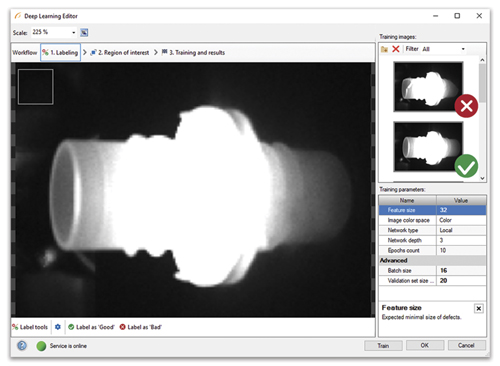Screen dimensions: 500x366
Task: Click the Label as 'Bad' red cross
Action: click(x=122, y=327)
